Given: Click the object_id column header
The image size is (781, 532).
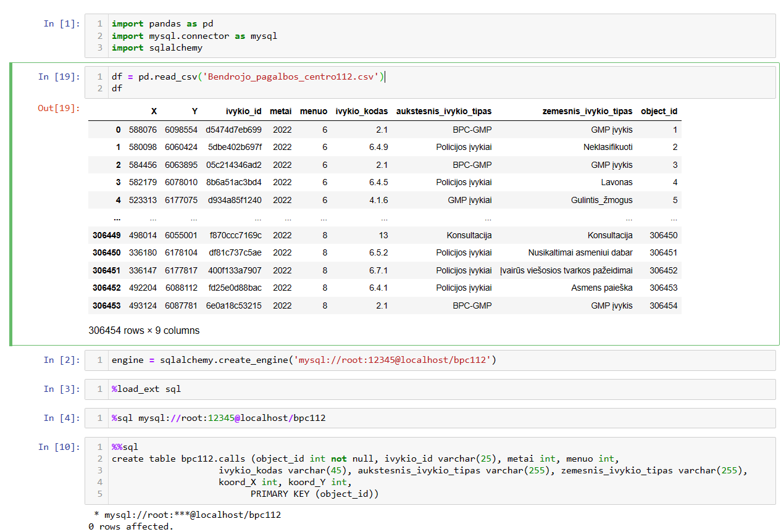Looking at the screenshot, I should 659,112.
